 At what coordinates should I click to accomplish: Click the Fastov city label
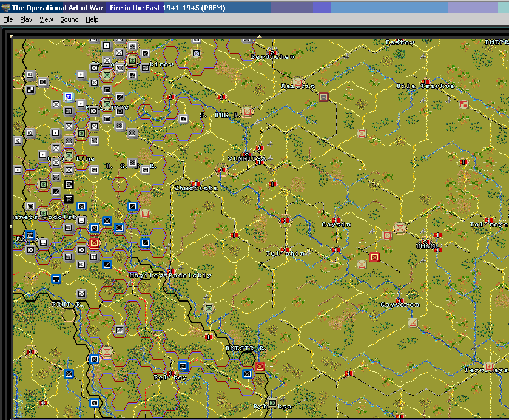click(x=400, y=42)
